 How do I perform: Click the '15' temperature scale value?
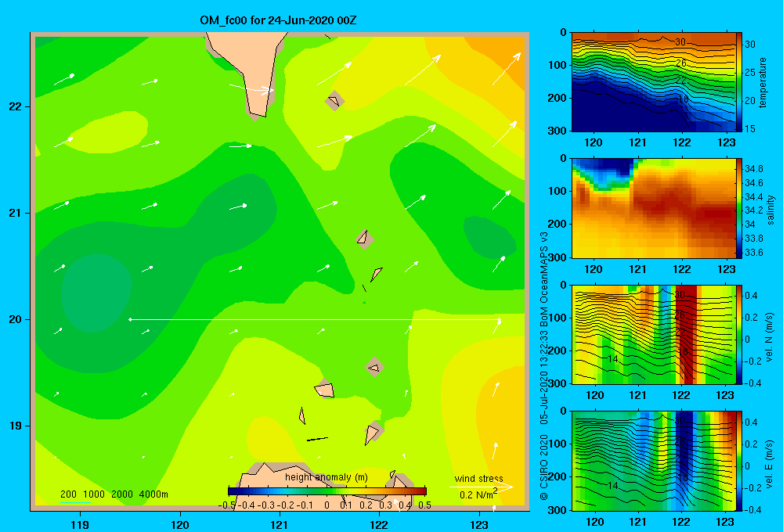750,129
